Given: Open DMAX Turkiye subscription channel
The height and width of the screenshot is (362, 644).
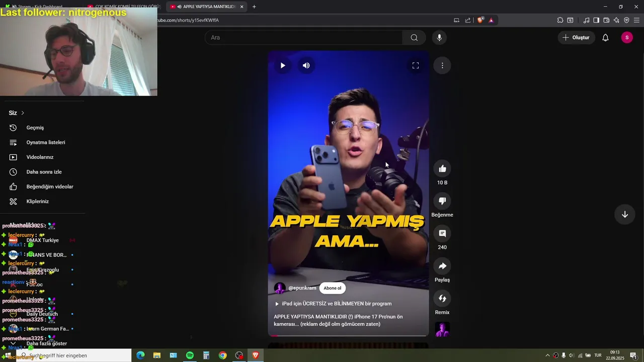Looking at the screenshot, I should pyautogui.click(x=43, y=240).
